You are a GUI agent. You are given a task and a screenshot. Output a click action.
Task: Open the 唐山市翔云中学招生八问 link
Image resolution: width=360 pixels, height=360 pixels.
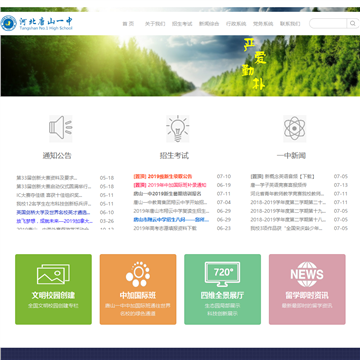click(171, 220)
